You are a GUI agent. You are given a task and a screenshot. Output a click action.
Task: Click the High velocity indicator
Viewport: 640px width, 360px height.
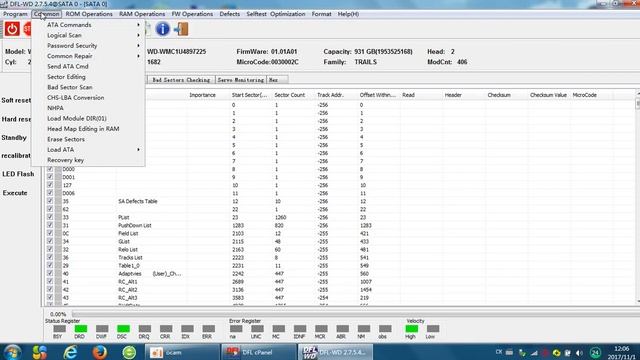(411, 329)
